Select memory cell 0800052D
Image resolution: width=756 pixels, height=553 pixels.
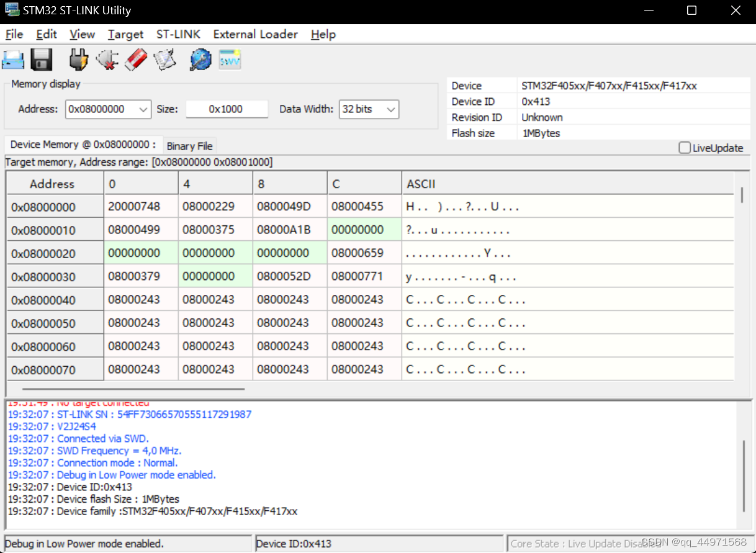pyautogui.click(x=290, y=276)
